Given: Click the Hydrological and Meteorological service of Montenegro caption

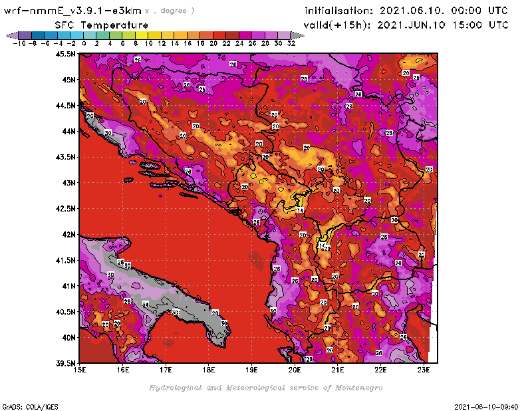Looking at the screenshot, I should pyautogui.click(x=265, y=388).
